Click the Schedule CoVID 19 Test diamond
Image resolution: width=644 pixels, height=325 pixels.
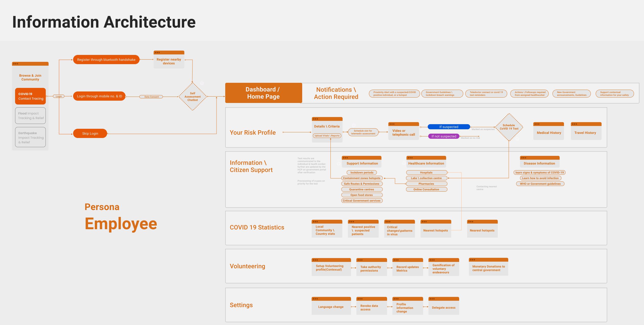point(509,127)
